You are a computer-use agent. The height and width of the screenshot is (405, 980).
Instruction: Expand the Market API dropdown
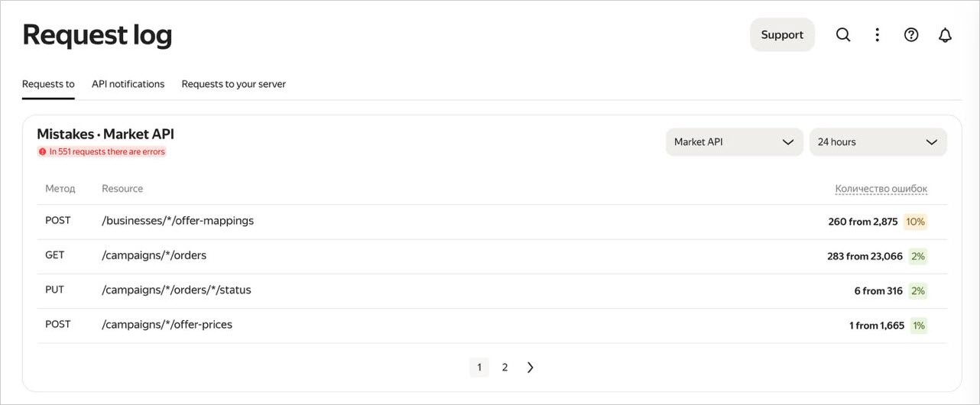[735, 142]
